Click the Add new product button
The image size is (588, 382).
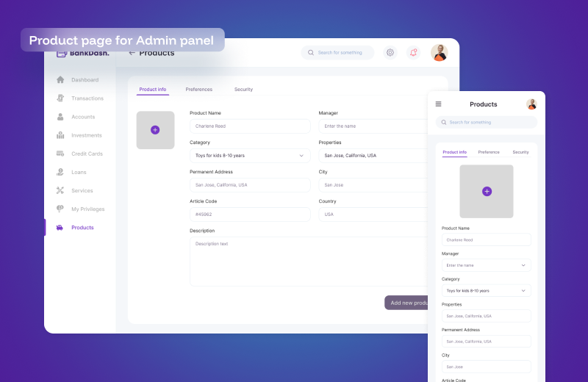408,303
